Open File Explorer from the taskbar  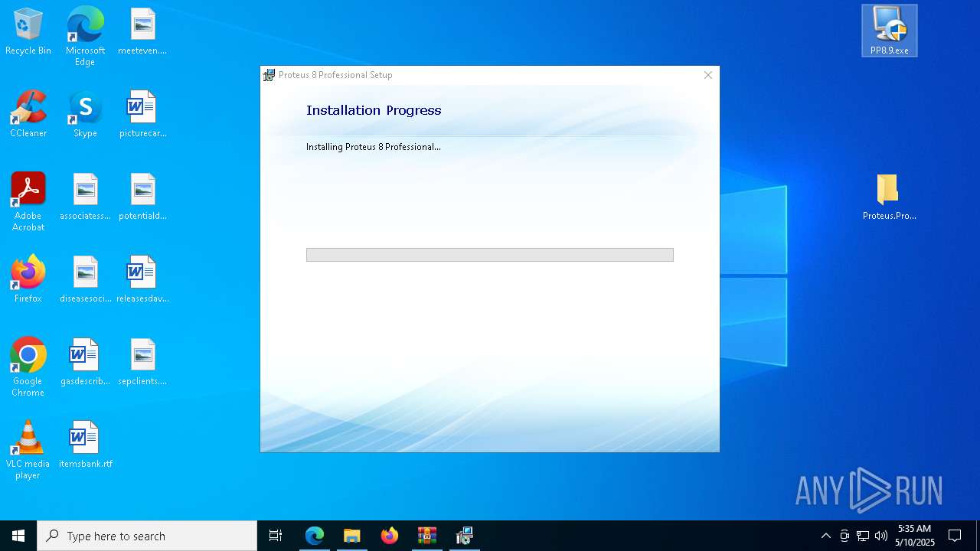click(x=352, y=536)
